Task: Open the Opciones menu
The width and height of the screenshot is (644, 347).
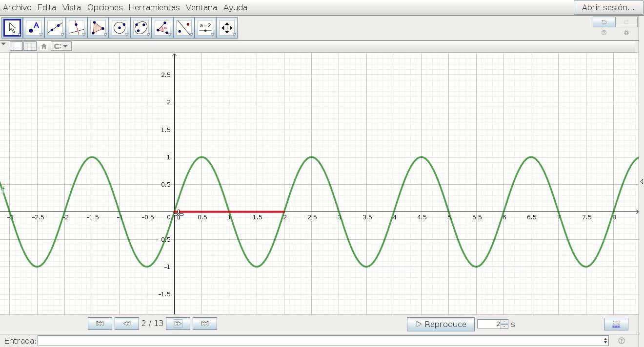Action: click(x=105, y=7)
